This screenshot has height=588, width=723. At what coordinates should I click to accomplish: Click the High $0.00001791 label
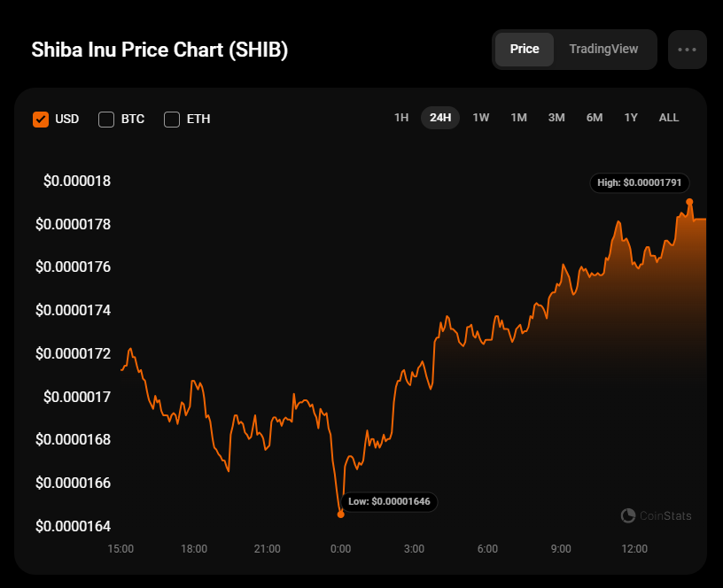click(639, 183)
